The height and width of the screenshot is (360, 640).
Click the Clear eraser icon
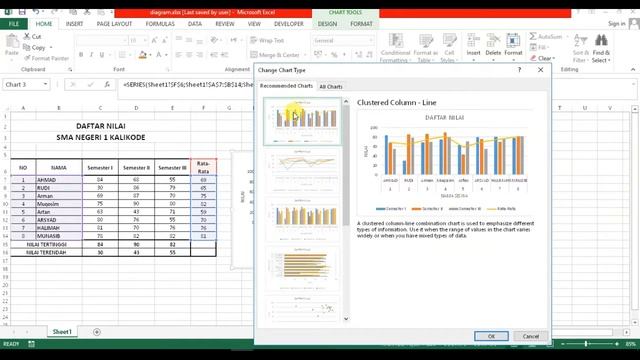coord(533,58)
